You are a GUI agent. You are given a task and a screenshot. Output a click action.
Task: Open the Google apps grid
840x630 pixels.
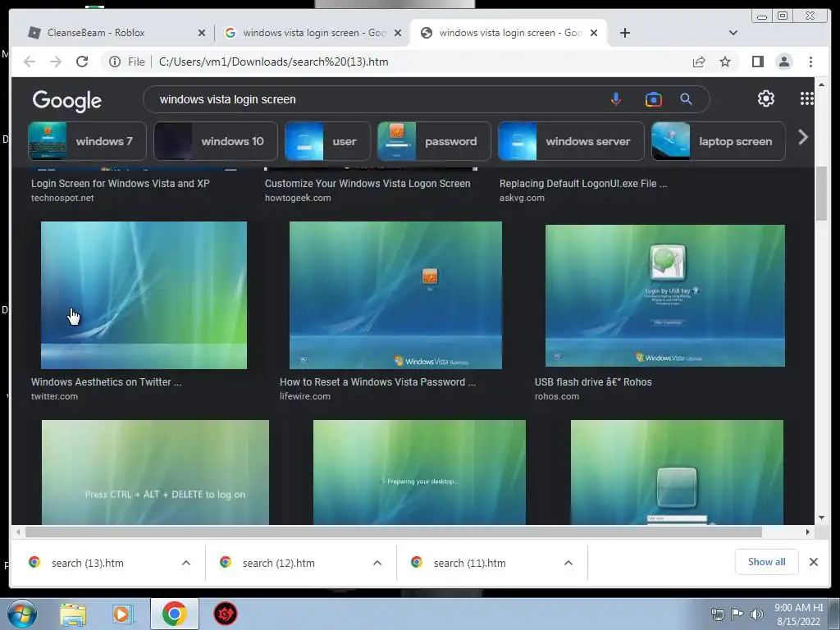[806, 98]
